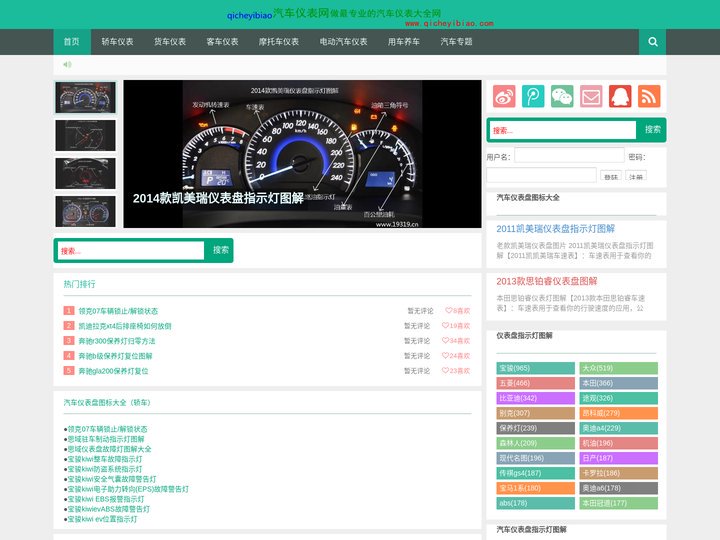Open 轿车仪表 menu item

tap(118, 42)
